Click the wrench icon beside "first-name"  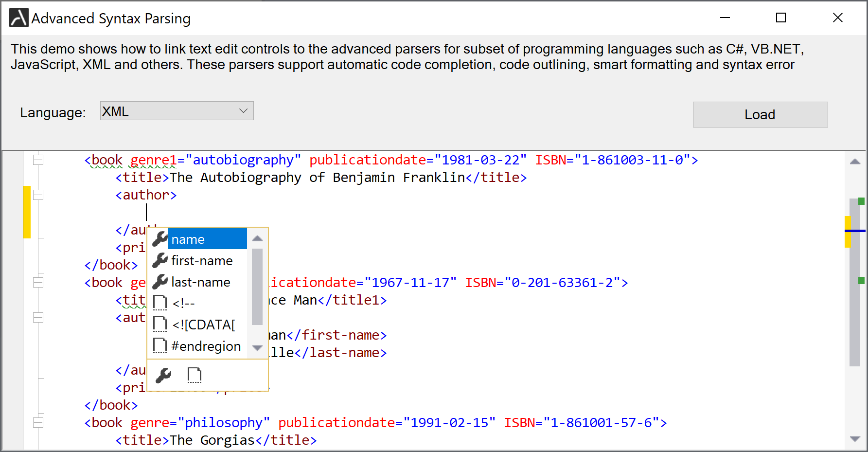pos(159,260)
